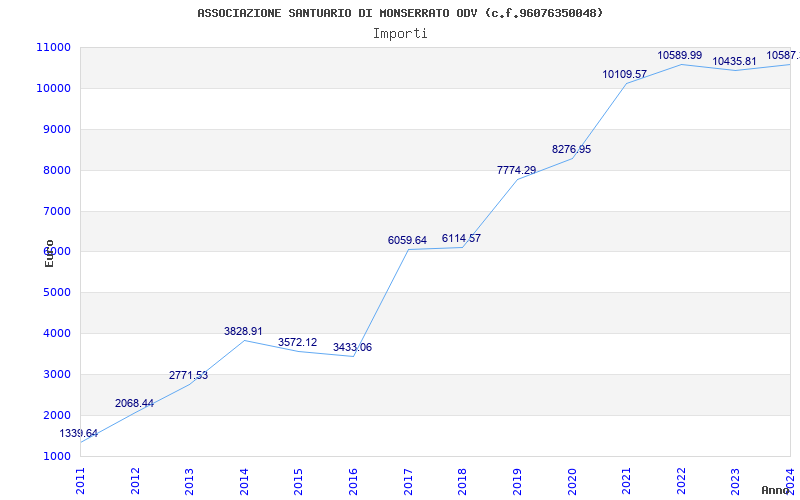Screen dimensions: 800x500
Task: Click the 2000 y-axis value
Action: [57, 415]
